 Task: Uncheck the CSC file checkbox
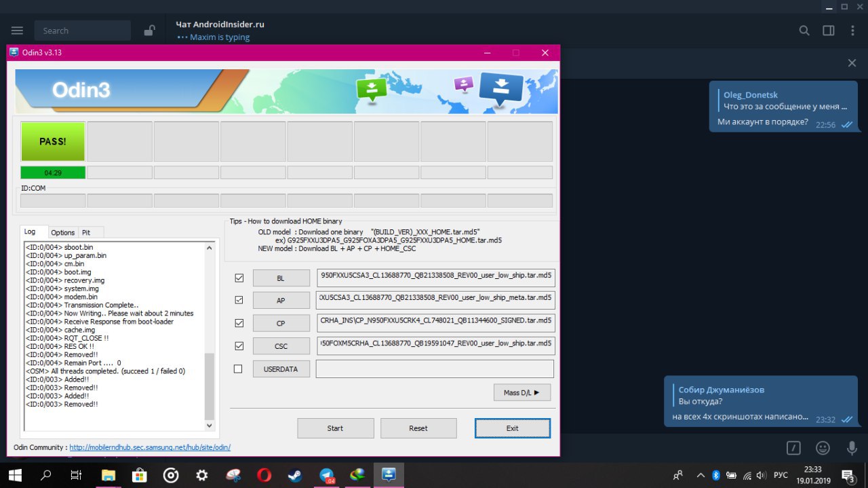(239, 346)
